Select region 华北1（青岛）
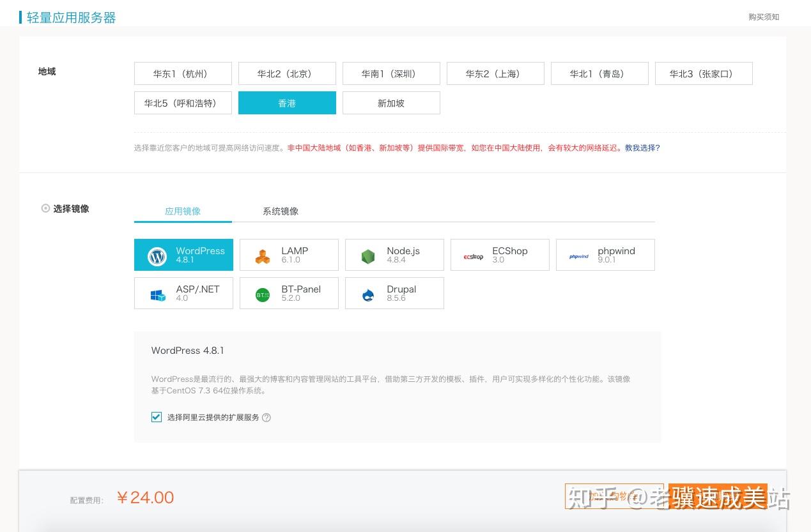The image size is (811, 532). 599,73
